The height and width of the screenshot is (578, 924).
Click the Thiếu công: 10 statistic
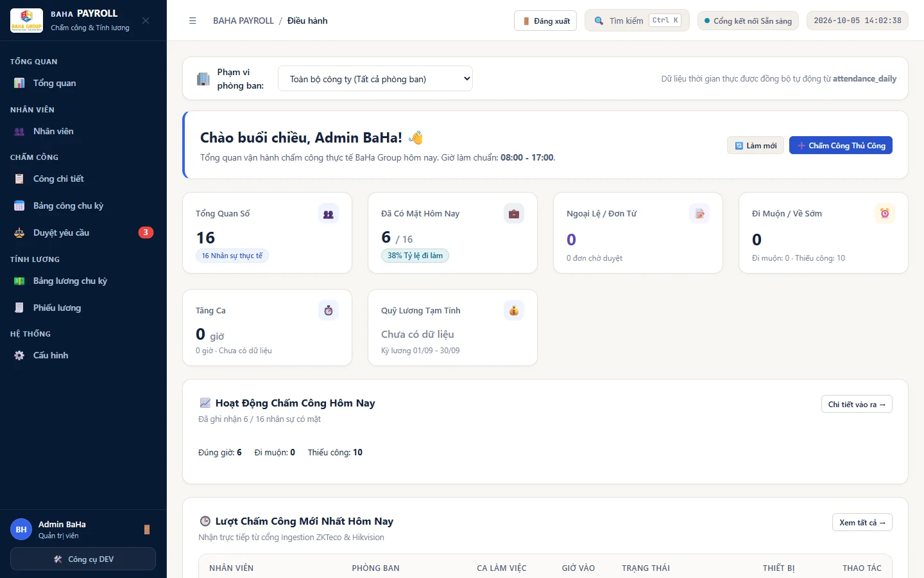pyautogui.click(x=335, y=452)
